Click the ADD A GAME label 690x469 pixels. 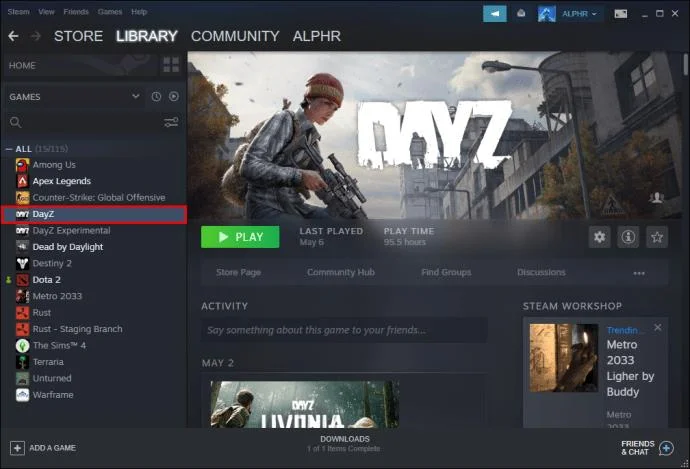point(52,448)
